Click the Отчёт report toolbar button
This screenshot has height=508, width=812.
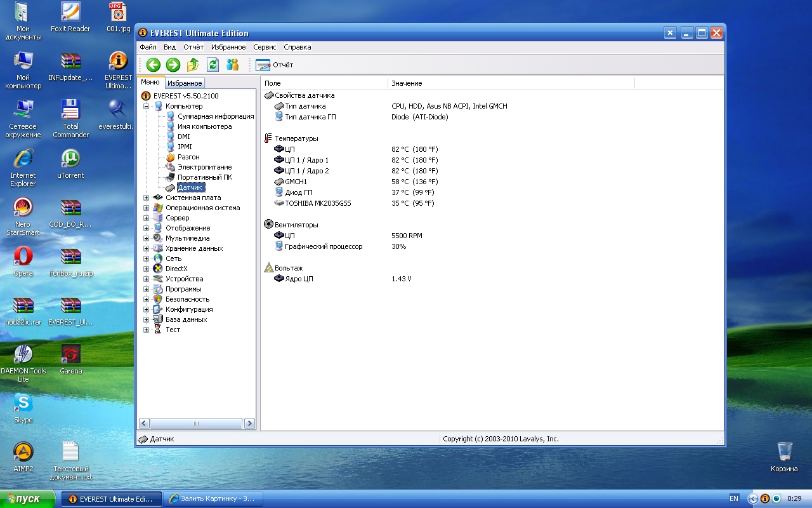point(275,65)
